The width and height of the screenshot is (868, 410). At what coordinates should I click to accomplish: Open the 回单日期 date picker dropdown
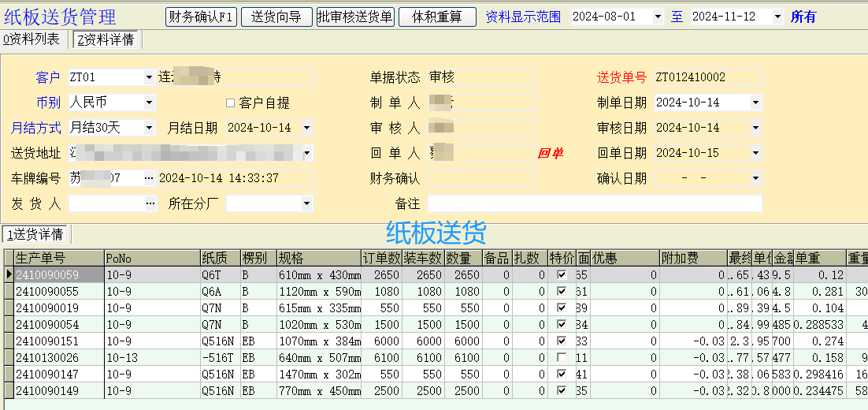pos(755,153)
